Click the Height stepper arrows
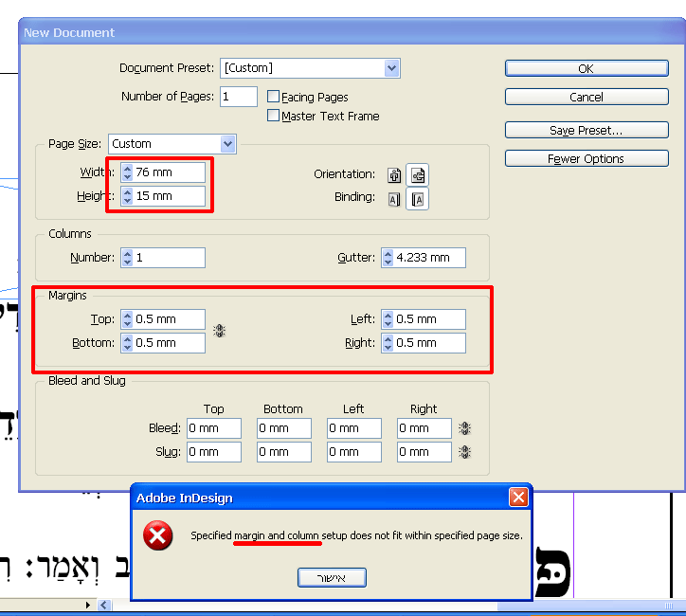This screenshot has width=686, height=616. click(x=127, y=196)
